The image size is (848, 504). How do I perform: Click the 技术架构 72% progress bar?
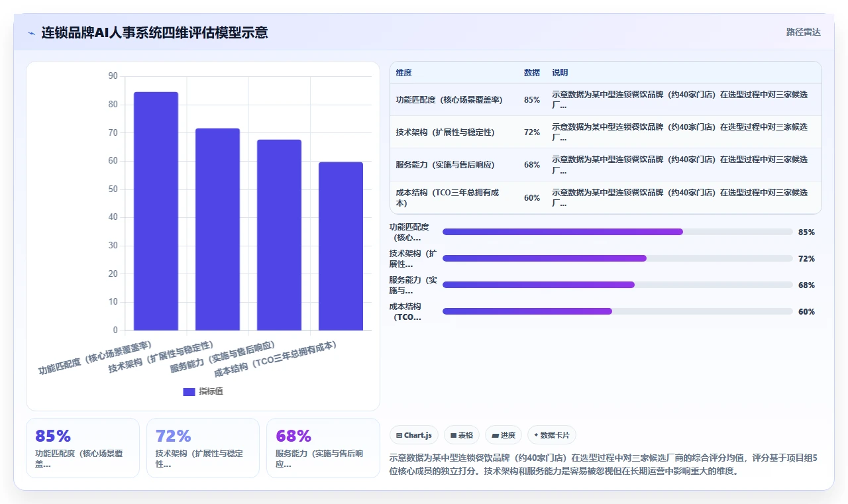click(x=617, y=258)
